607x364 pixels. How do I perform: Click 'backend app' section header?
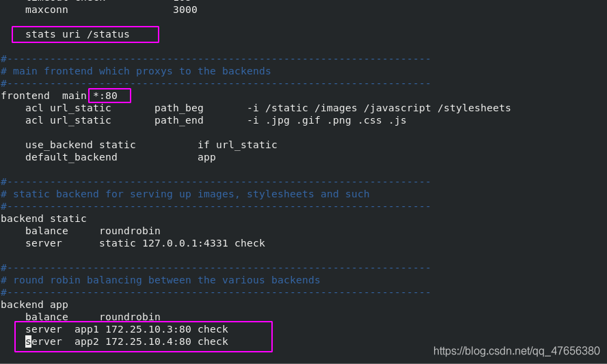click(34, 305)
